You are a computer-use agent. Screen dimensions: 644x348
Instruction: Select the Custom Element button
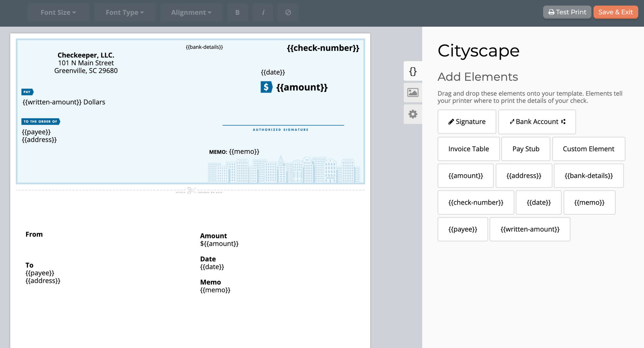pyautogui.click(x=589, y=149)
